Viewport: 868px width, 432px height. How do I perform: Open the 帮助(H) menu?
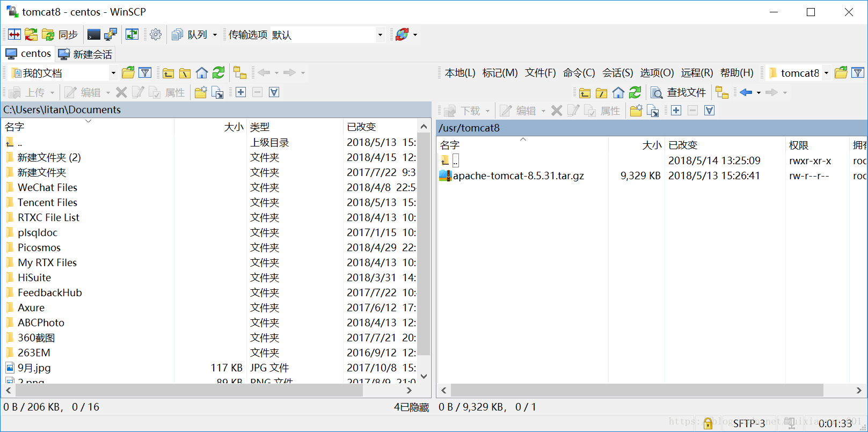pyautogui.click(x=737, y=72)
